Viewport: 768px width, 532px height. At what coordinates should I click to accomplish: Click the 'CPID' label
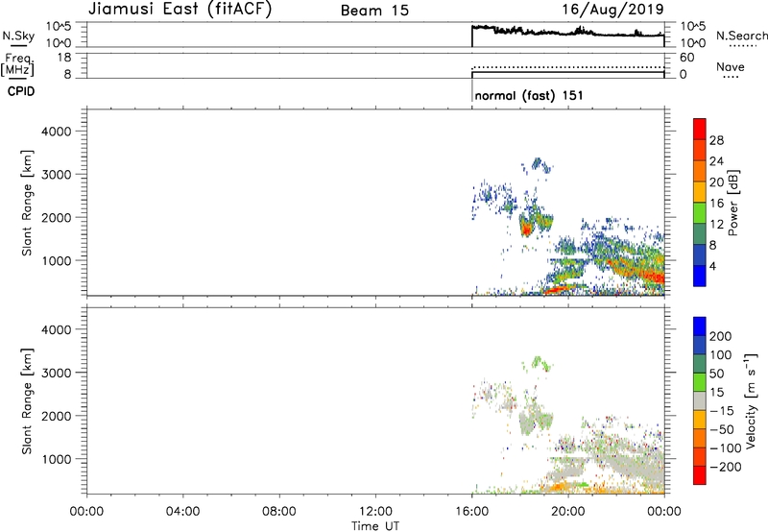21,91
